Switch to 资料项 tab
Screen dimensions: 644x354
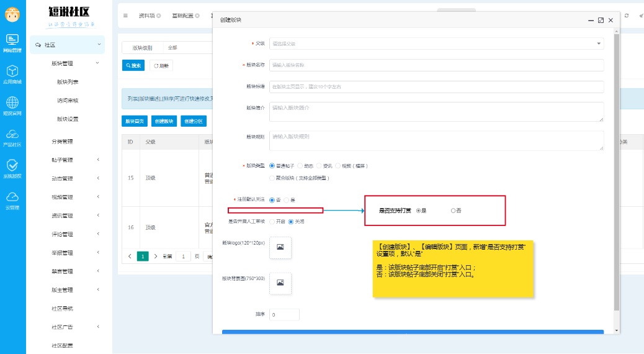coord(146,16)
